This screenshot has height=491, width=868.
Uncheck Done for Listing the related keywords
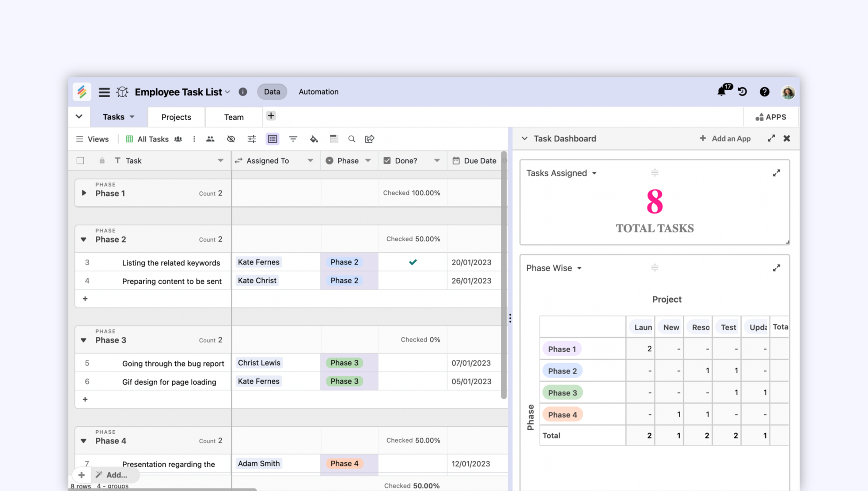[x=413, y=262]
